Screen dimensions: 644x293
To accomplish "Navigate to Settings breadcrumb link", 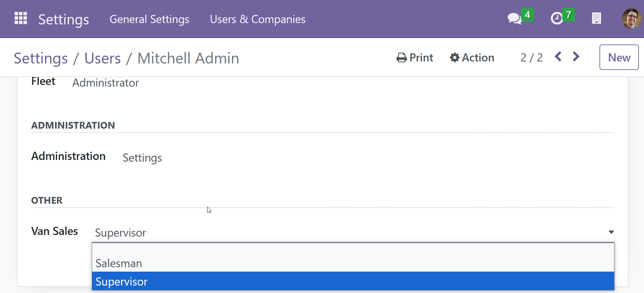I will pos(41,58).
